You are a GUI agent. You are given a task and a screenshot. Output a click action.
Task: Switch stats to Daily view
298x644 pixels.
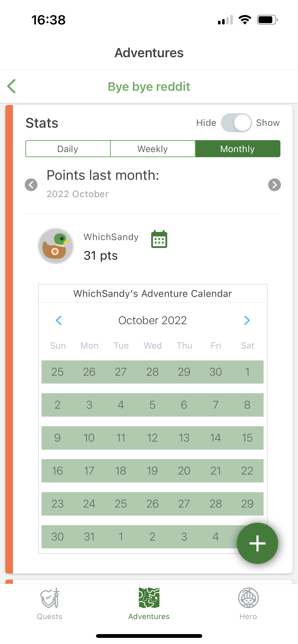tap(68, 149)
